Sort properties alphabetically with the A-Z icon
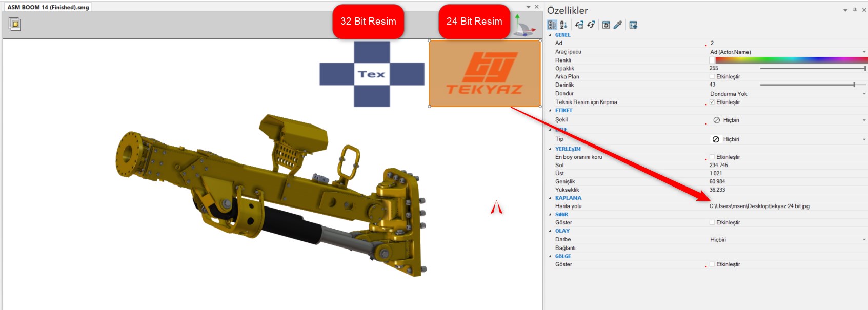The width and height of the screenshot is (868, 310). tap(563, 25)
